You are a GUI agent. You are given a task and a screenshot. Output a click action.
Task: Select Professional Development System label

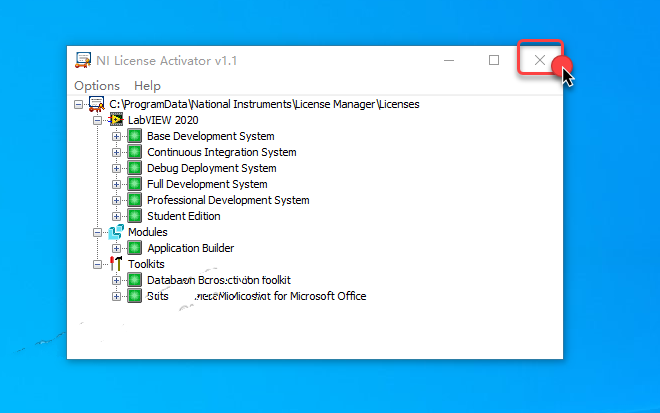tap(228, 200)
